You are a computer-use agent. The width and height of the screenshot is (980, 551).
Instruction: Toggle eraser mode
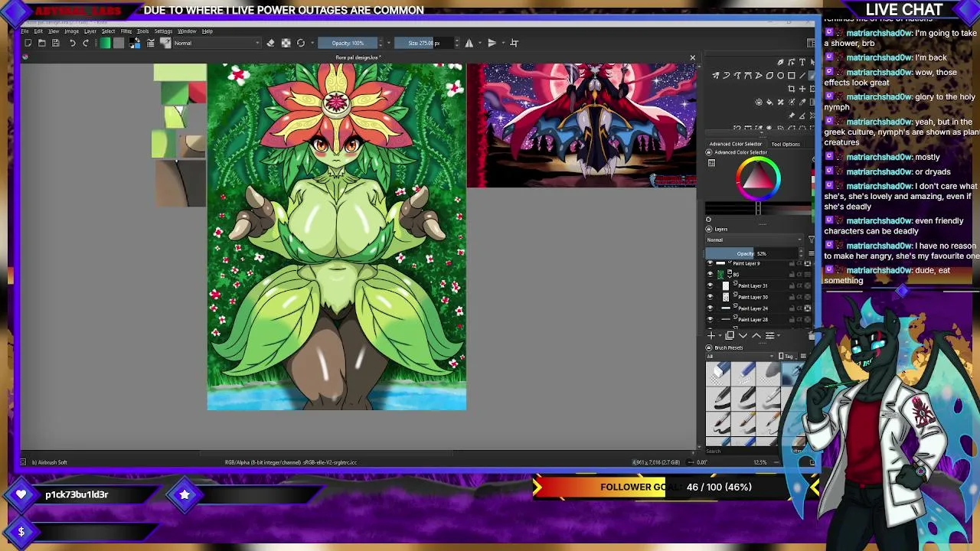(270, 43)
